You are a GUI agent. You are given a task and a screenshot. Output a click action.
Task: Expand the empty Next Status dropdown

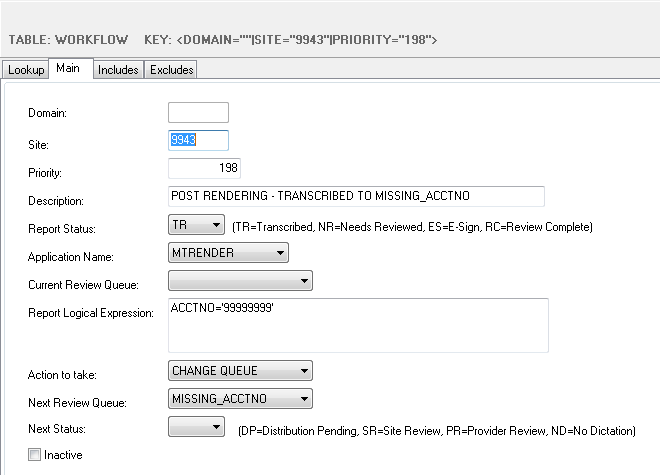click(197, 428)
